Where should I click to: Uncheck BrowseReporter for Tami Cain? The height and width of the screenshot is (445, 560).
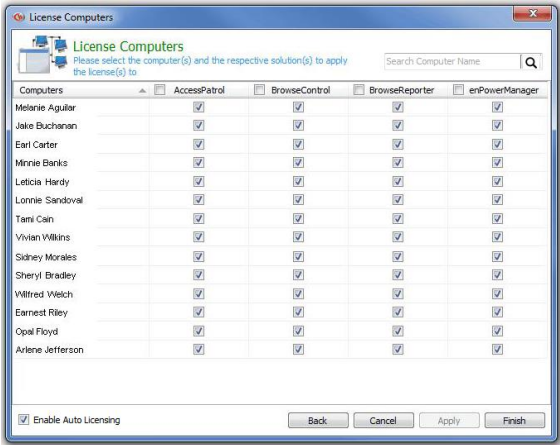(398, 219)
